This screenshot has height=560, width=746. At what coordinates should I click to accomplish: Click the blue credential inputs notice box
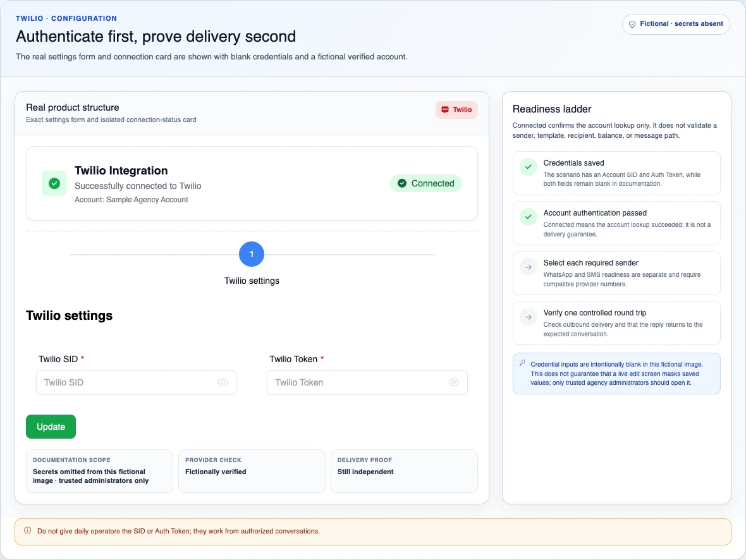[x=616, y=374]
